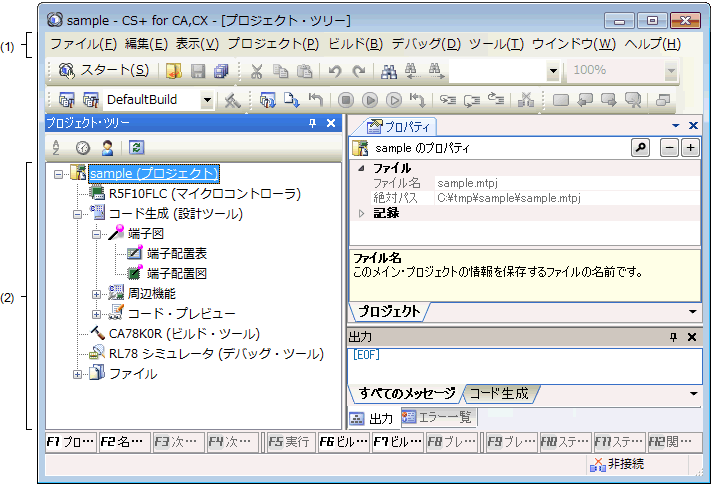This screenshot has height=485, width=715.
Task: Open the DefaultBuild configuration dropdown
Action: point(207,100)
